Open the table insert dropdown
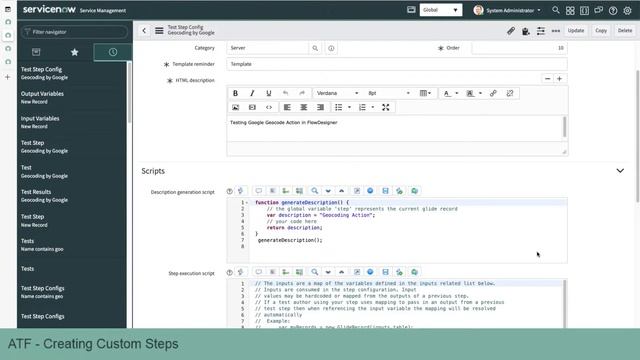 point(425,93)
